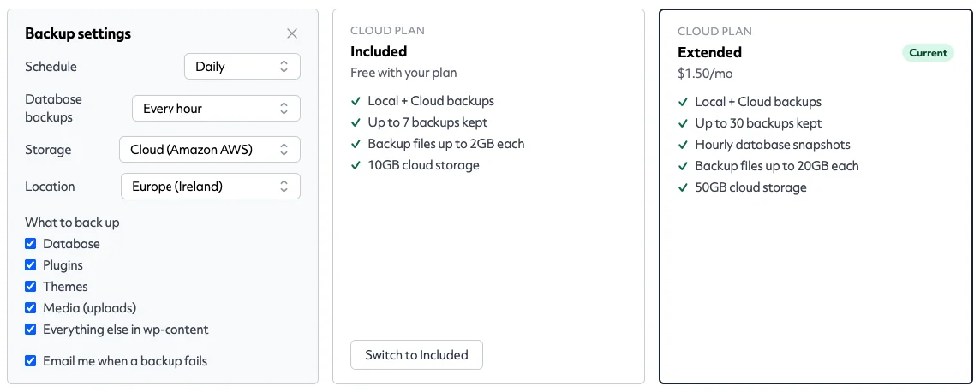Viewport: 980px width, 392px height.
Task: Open the Storage dropdown showing Amazon AWS
Action: coord(210,150)
